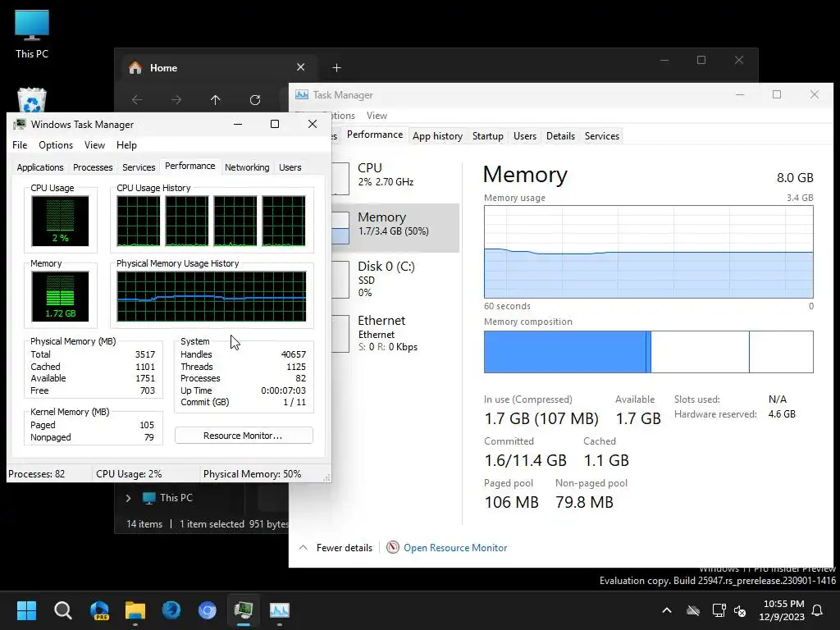Refresh the File Explorer view

255,99
